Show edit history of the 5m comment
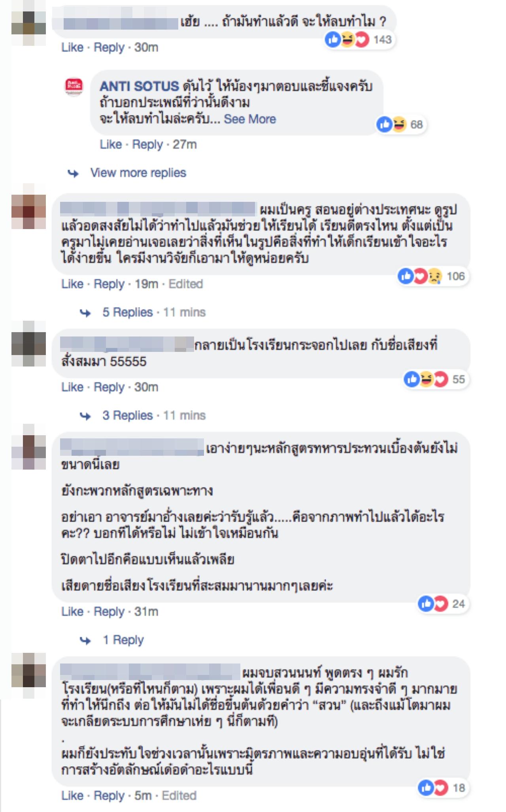 pos(179,795)
